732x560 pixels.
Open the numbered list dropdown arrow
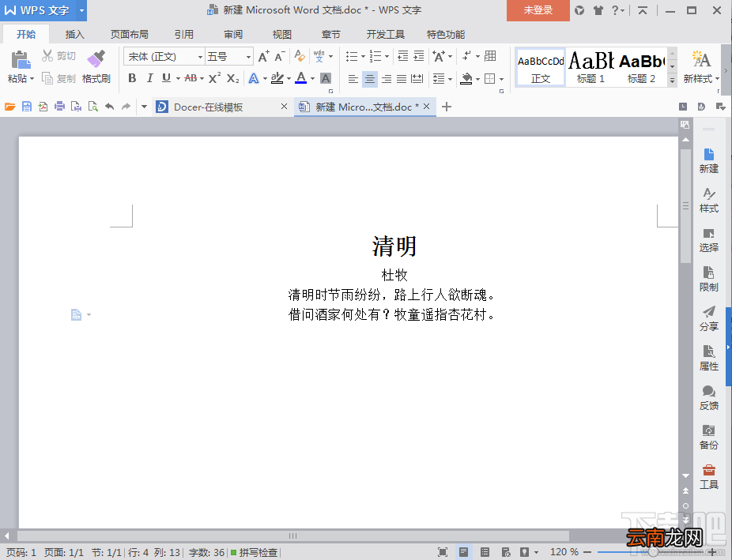[387, 56]
